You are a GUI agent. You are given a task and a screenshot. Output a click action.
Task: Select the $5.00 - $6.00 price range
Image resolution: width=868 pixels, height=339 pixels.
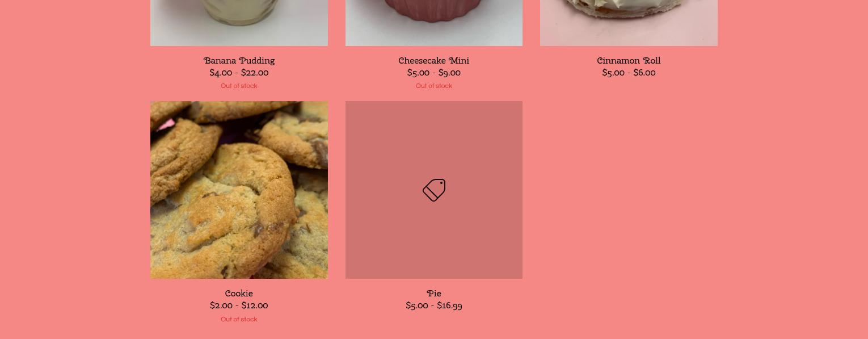point(629,73)
